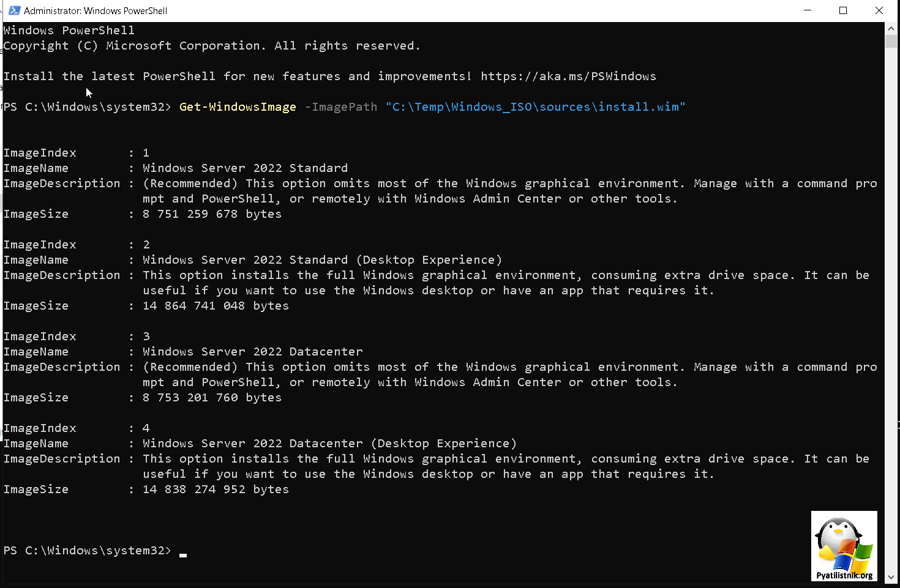Image resolution: width=900 pixels, height=588 pixels.
Task: Click the 'Windows Server 2022 Standard' name in index 1
Action: [x=245, y=168]
